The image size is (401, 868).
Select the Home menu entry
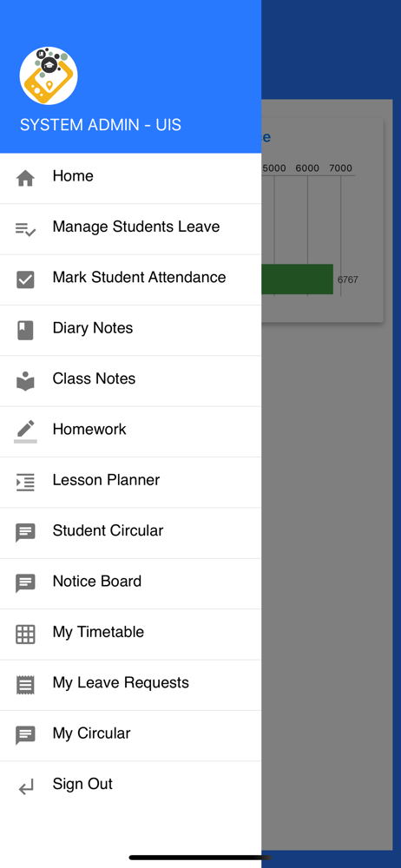(x=131, y=178)
